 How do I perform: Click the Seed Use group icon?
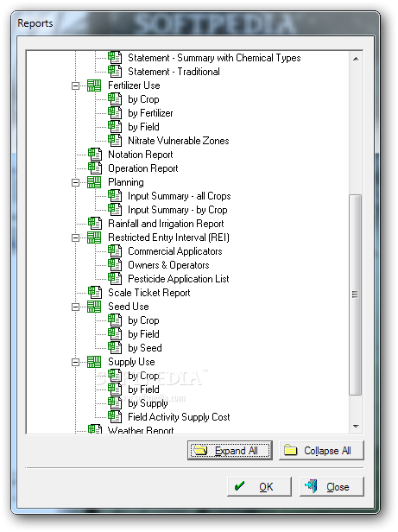94,307
